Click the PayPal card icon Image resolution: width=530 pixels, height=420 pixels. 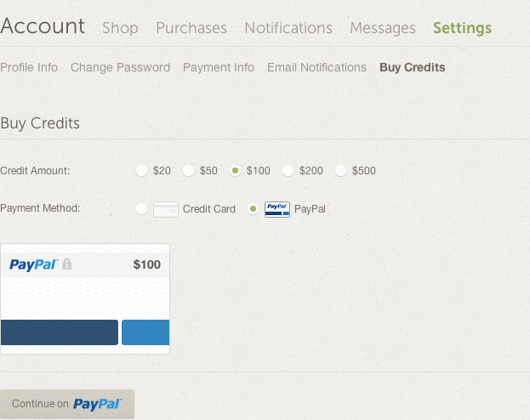(277, 209)
